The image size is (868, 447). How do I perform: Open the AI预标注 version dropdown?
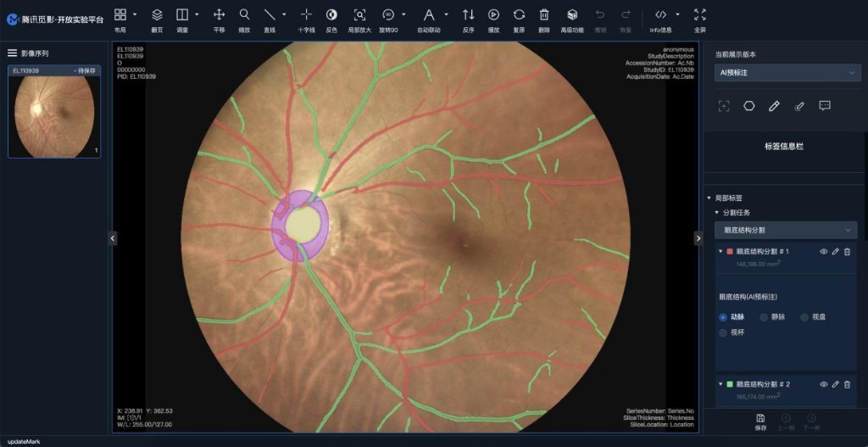tap(787, 73)
